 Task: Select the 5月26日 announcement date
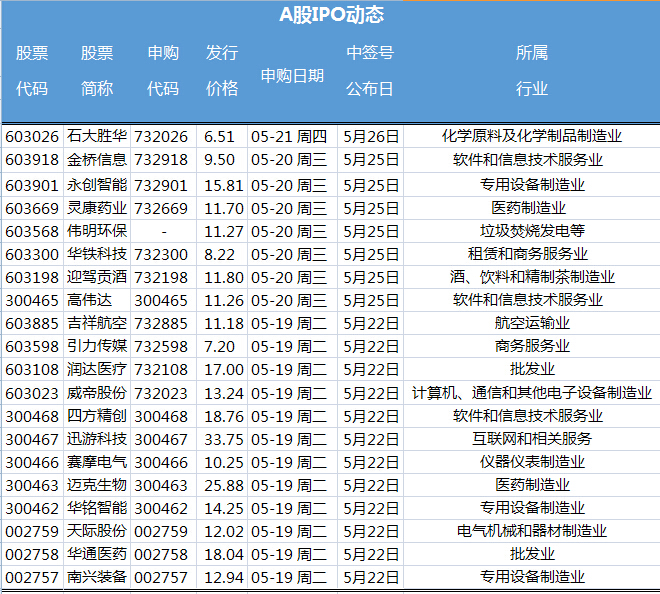tap(371, 136)
